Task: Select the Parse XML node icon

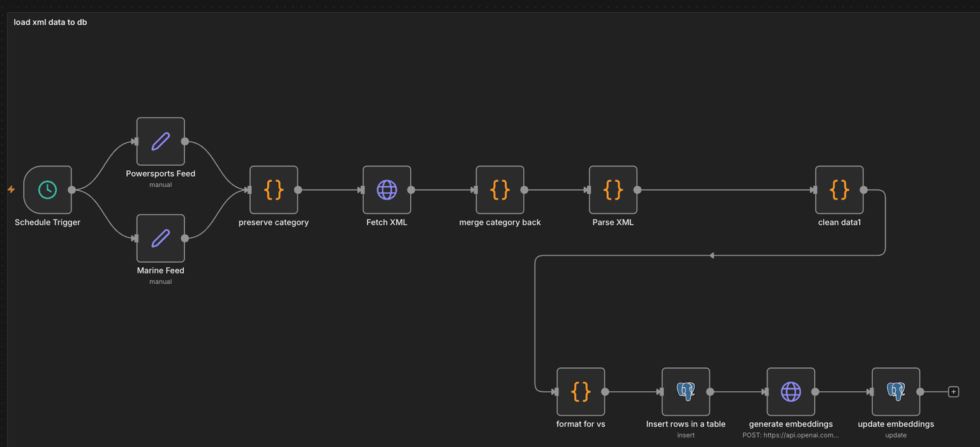Action: (612, 189)
